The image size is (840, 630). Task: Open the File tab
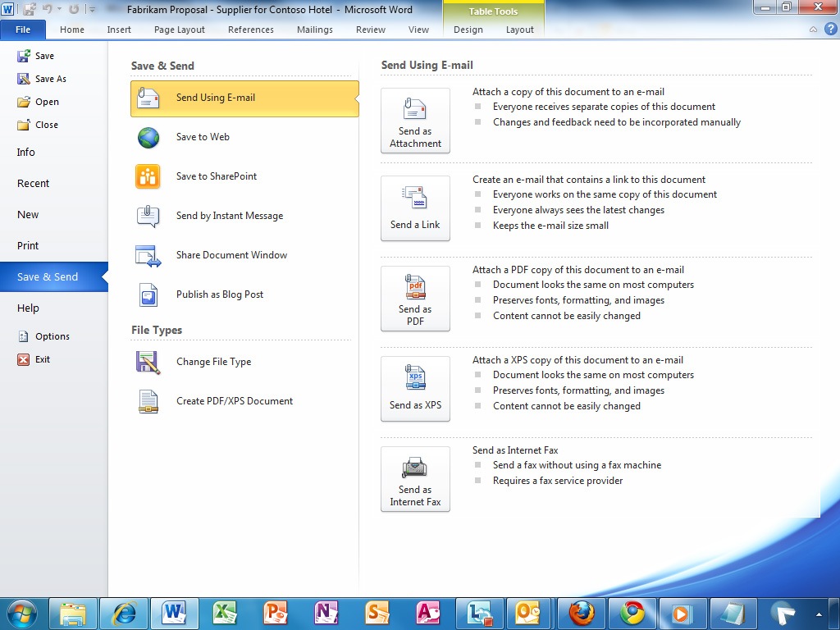click(23, 30)
